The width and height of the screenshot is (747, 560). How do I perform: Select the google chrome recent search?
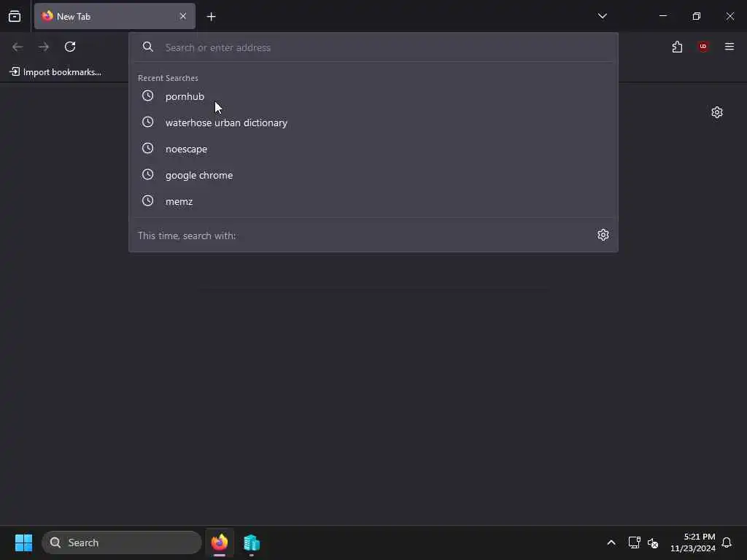(373, 175)
